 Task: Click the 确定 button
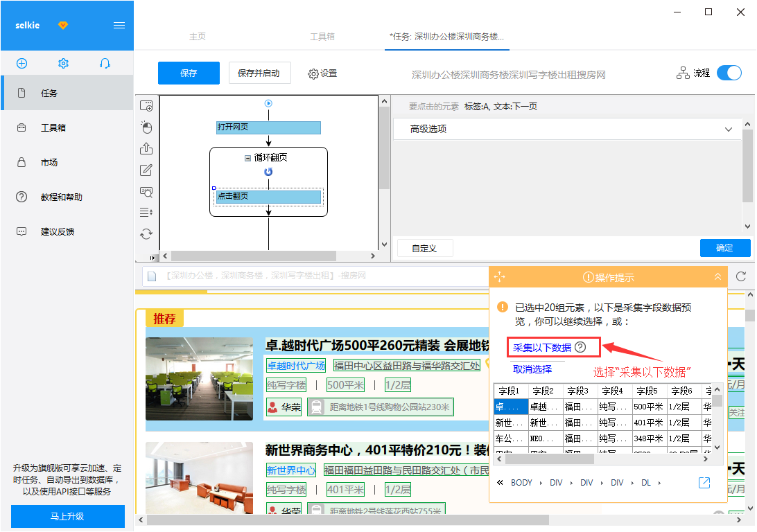(x=725, y=248)
